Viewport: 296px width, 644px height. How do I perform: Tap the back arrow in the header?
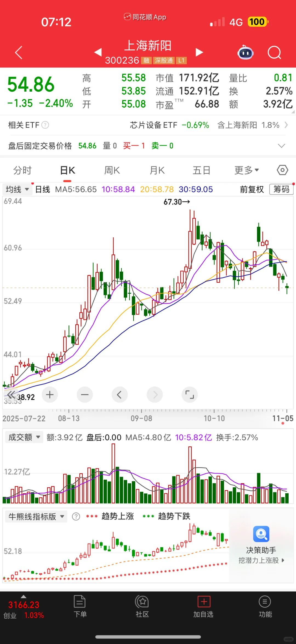[x=19, y=52]
